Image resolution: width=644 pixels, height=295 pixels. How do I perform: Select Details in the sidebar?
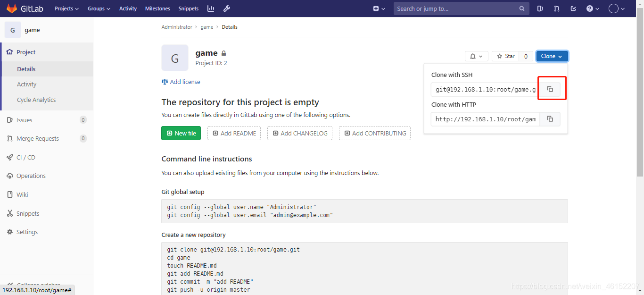click(47, 69)
